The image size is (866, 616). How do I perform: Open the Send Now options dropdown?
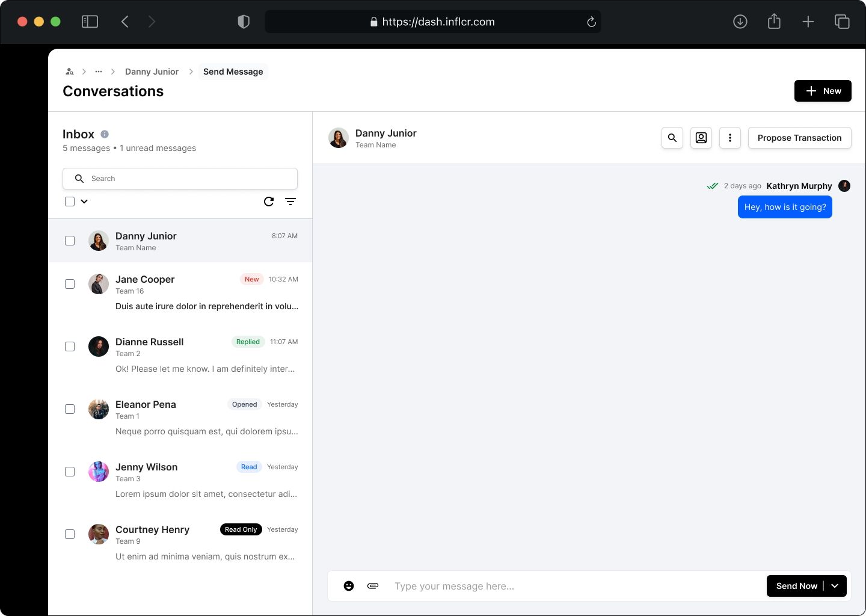point(835,586)
